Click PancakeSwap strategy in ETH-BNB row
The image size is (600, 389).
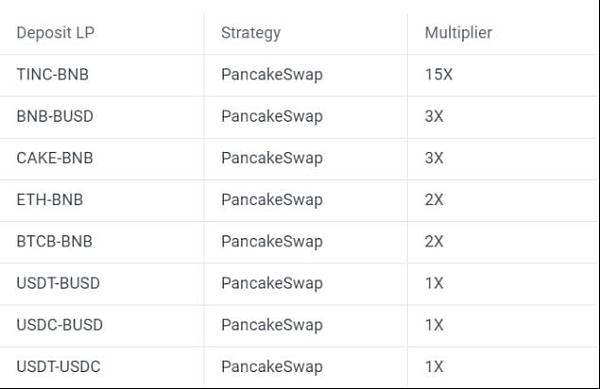[x=272, y=200]
